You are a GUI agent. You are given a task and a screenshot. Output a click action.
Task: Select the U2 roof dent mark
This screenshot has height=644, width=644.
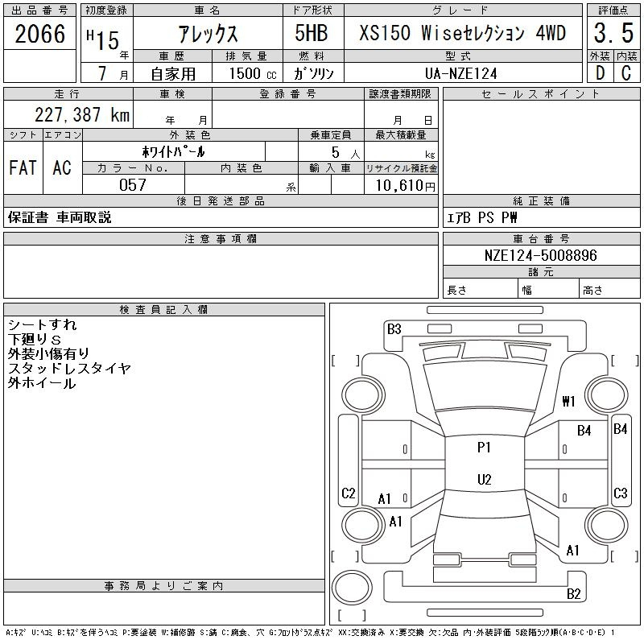point(485,479)
